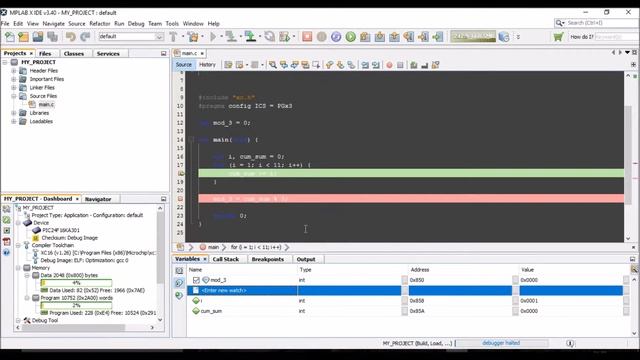This screenshot has width=640, height=360.
Task: Collapse the MY_PROJECT root node
Action: (5, 62)
